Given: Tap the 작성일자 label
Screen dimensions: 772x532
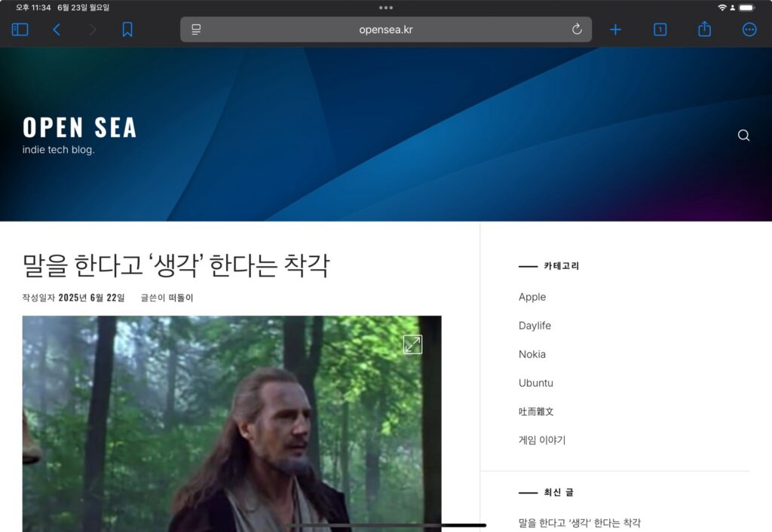Looking at the screenshot, I should click(38, 298).
